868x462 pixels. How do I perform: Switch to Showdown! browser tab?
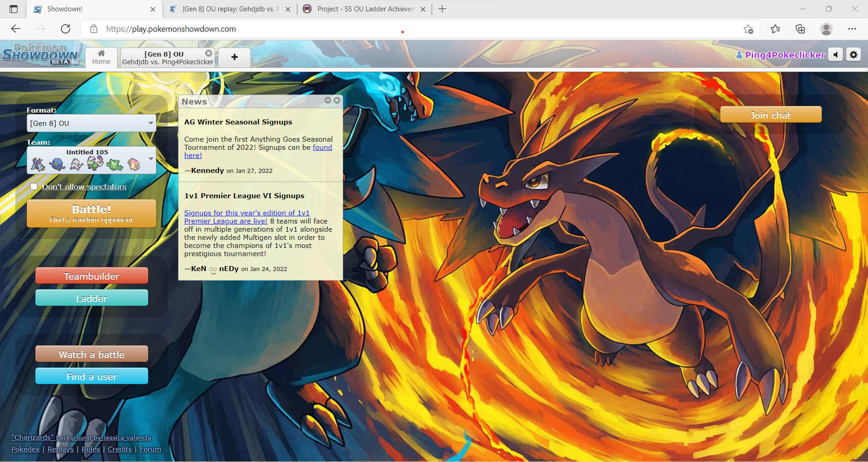pos(94,9)
